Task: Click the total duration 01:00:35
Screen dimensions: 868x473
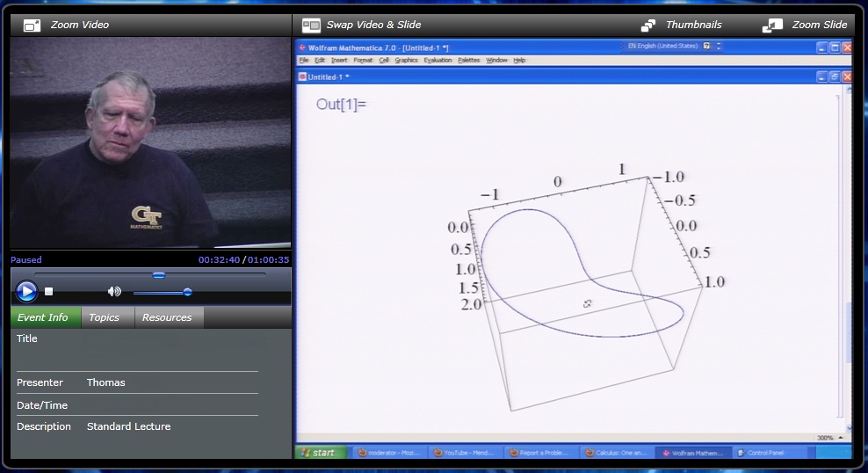Action: pyautogui.click(x=269, y=259)
